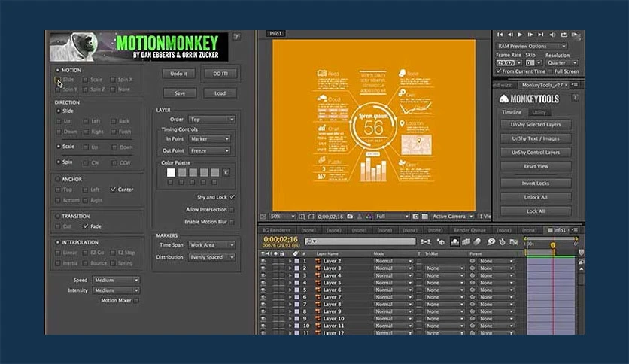The width and height of the screenshot is (629, 364).
Task: Open Distribution dropdown showing Evenly Spaced
Action: point(212,257)
